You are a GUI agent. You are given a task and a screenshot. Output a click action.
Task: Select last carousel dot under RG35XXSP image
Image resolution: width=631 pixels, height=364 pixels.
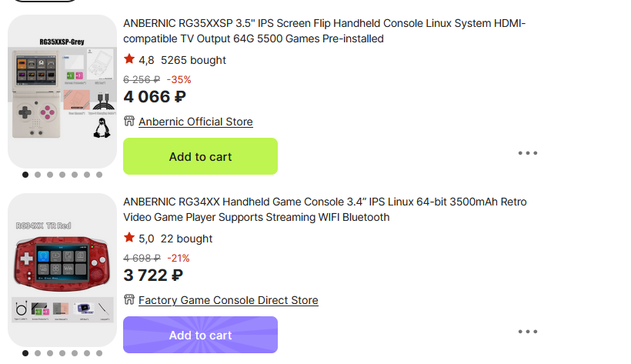(x=98, y=175)
